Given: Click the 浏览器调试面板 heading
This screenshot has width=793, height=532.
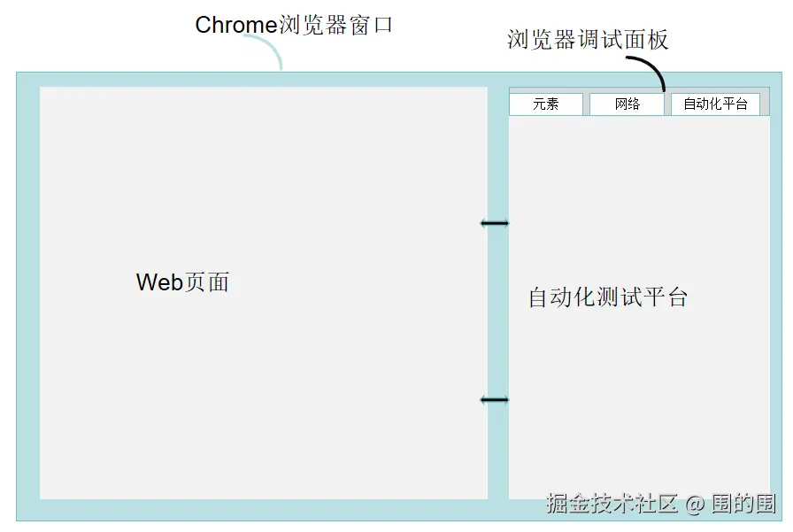Looking at the screenshot, I should point(587,40).
